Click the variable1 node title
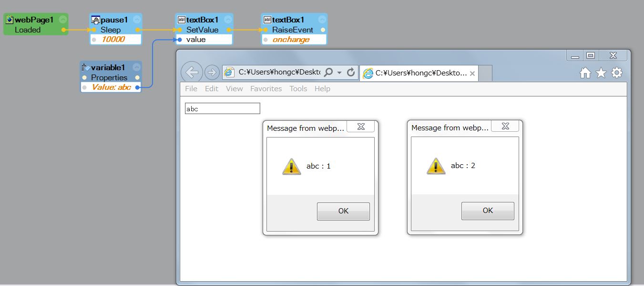Viewport: 644px width, 286px height. [108, 67]
